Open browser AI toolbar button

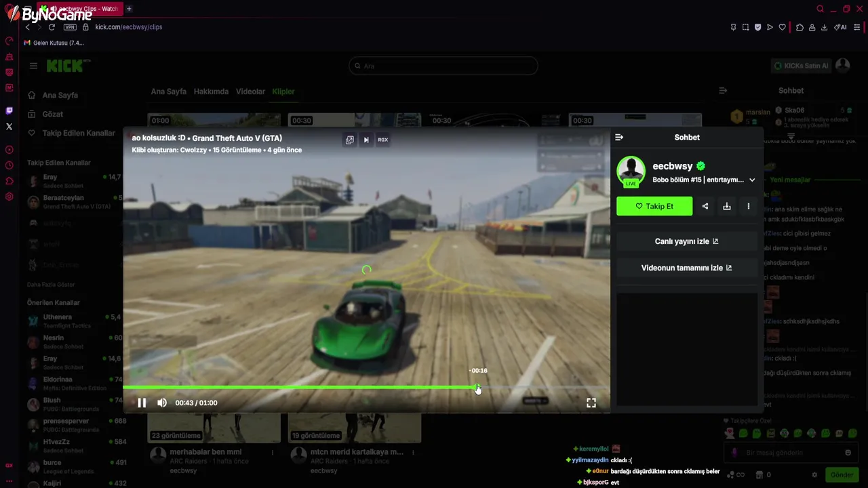pyautogui.click(x=841, y=27)
